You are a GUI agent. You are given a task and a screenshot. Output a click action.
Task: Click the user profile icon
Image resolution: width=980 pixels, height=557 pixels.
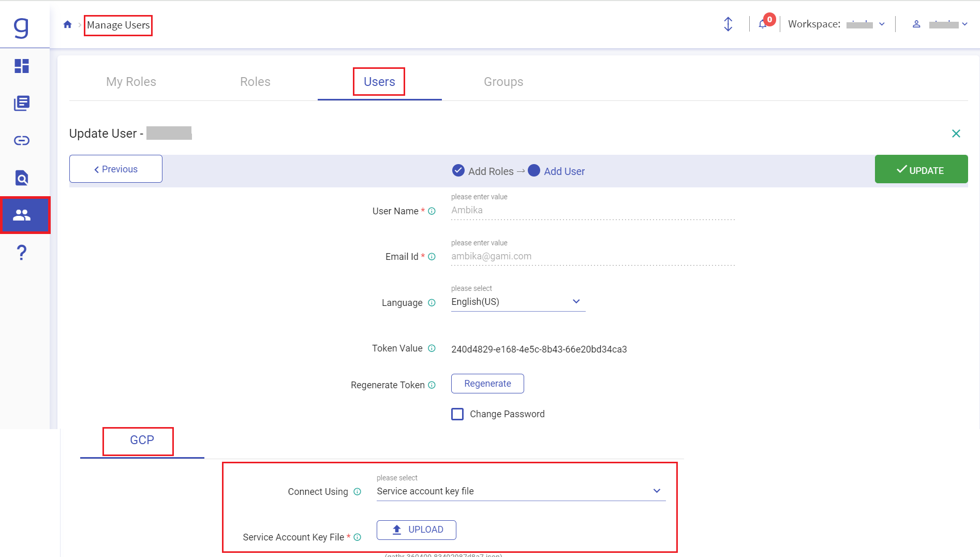[916, 24]
